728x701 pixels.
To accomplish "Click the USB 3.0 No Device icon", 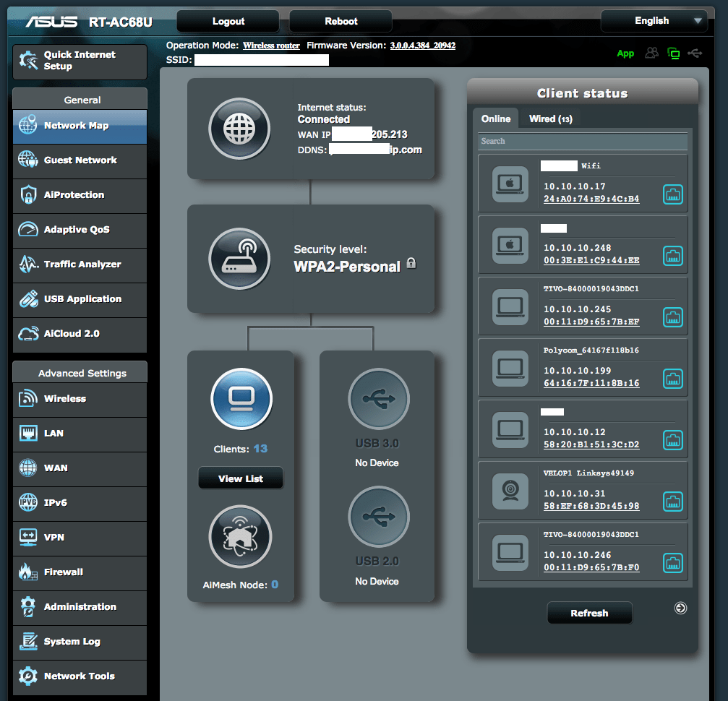I will [x=377, y=399].
